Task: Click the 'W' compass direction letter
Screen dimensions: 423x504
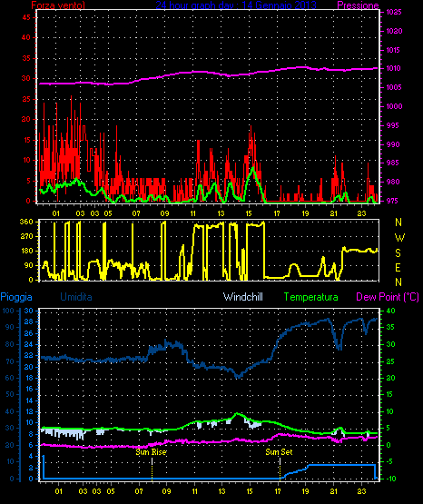Action: tap(399, 238)
